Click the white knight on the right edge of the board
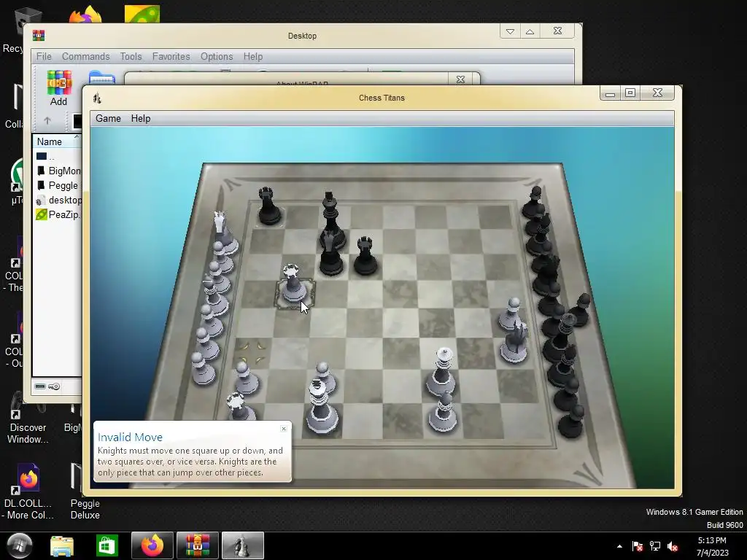The width and height of the screenshot is (747, 560). [x=515, y=343]
